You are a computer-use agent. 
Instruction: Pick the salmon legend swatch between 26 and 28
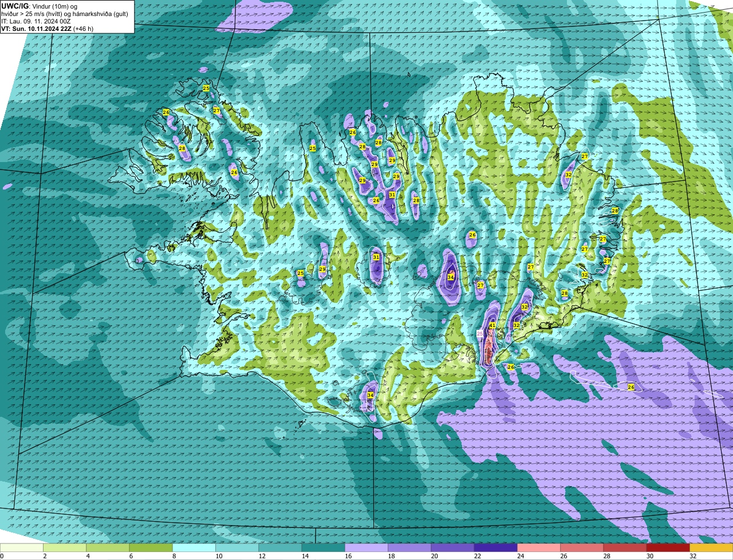click(582, 547)
